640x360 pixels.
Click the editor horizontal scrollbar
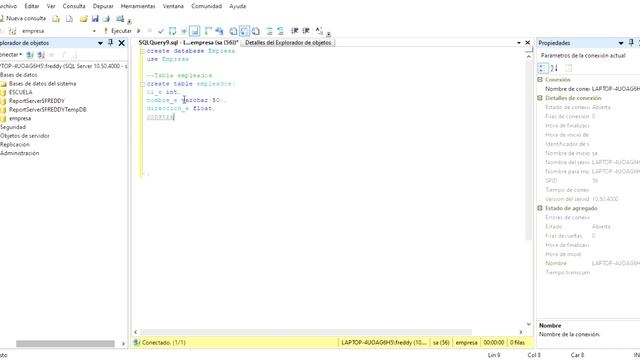tap(306, 332)
